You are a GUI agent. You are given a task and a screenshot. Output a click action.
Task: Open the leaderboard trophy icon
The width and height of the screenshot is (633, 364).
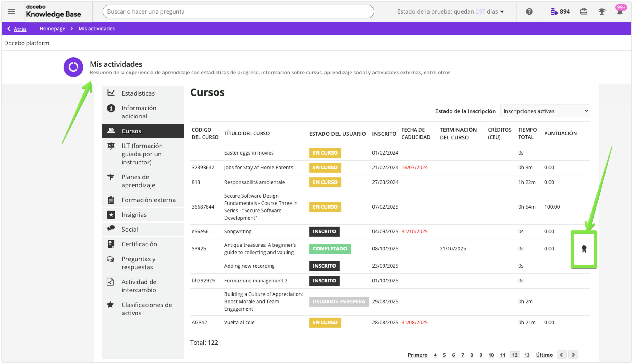602,11
